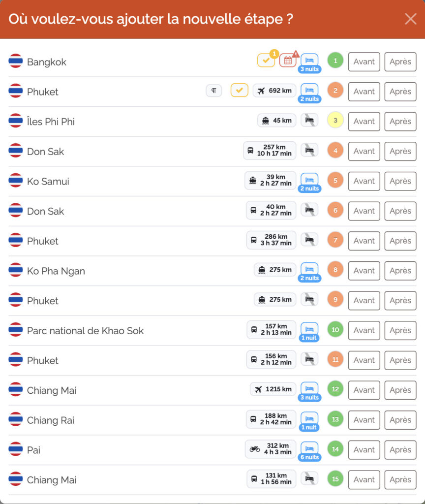The width and height of the screenshot is (425, 504).
Task: Click Pai's motorcycle 312 km badge
Action: 271,449
